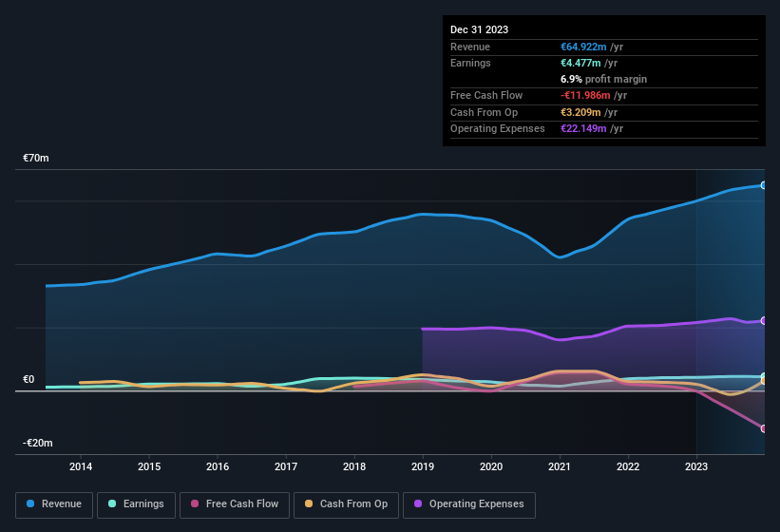The height and width of the screenshot is (532, 780).
Task: Toggle the Earnings legend series
Action: pos(137,504)
